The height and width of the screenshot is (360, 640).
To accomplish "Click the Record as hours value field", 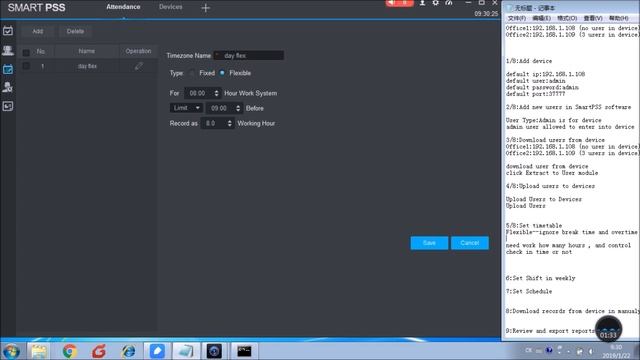I will [x=217, y=123].
